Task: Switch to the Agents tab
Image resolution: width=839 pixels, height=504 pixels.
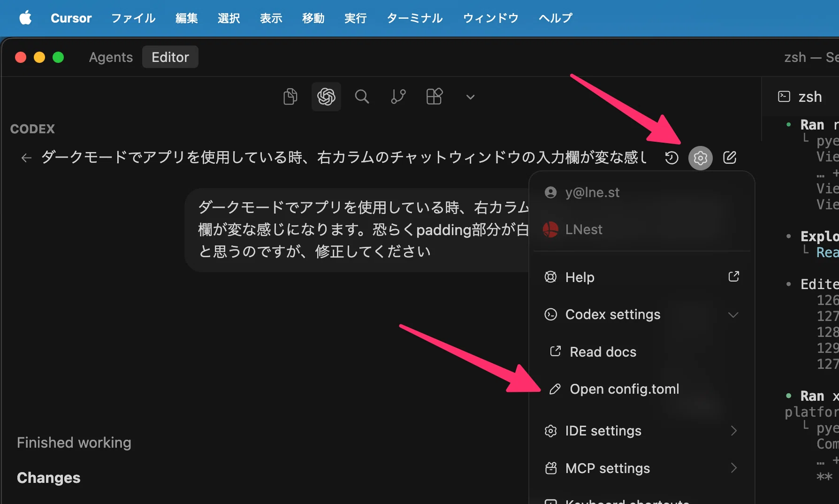Action: (x=111, y=57)
